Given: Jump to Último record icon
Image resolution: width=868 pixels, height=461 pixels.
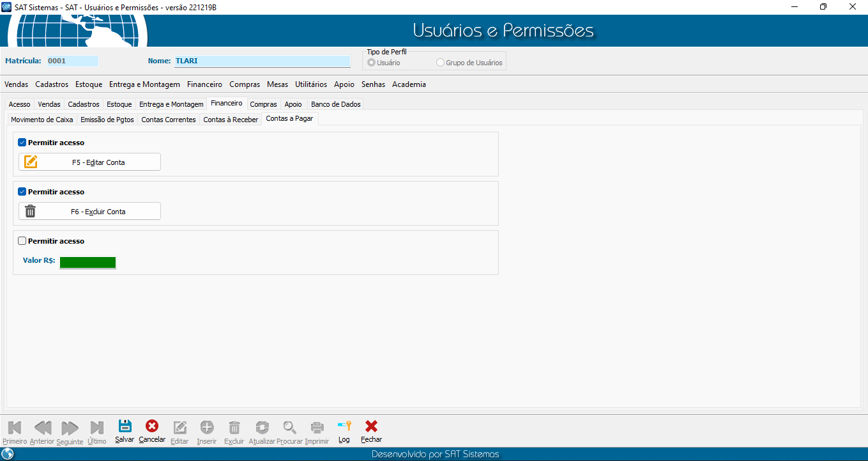Looking at the screenshot, I should pos(97,428).
